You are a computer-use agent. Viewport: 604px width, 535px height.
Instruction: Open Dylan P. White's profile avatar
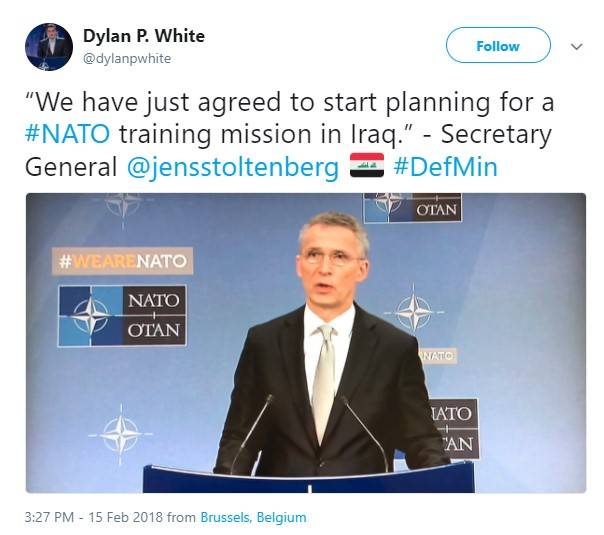tap(49, 47)
